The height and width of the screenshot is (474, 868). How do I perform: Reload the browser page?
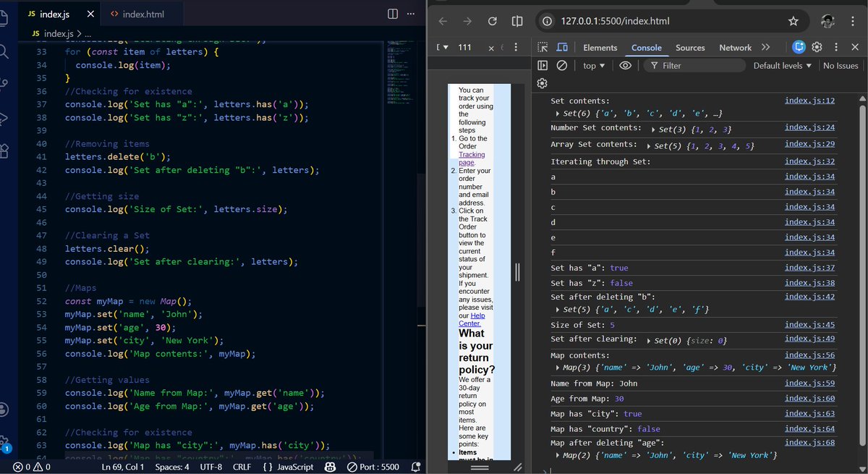tap(492, 21)
